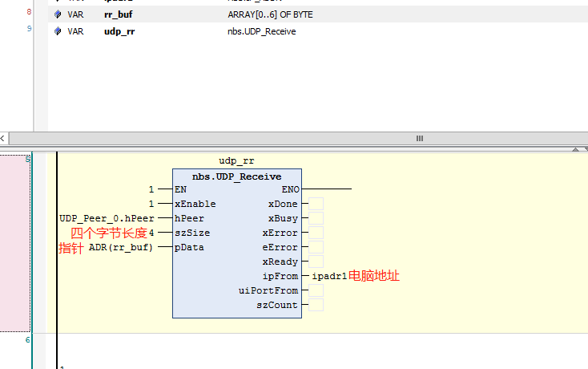Click the xDone output placeholder box
The height and width of the screenshot is (369, 588).
click(x=316, y=204)
